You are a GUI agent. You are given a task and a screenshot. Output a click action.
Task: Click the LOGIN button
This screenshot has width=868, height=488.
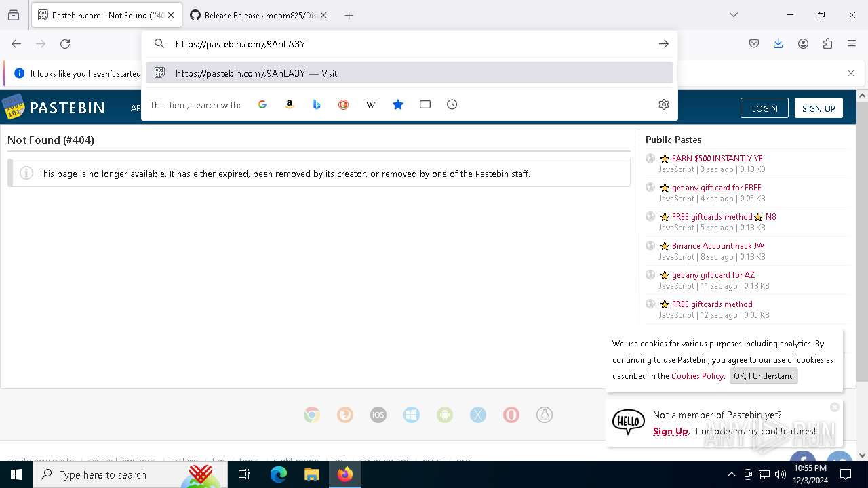click(x=764, y=108)
